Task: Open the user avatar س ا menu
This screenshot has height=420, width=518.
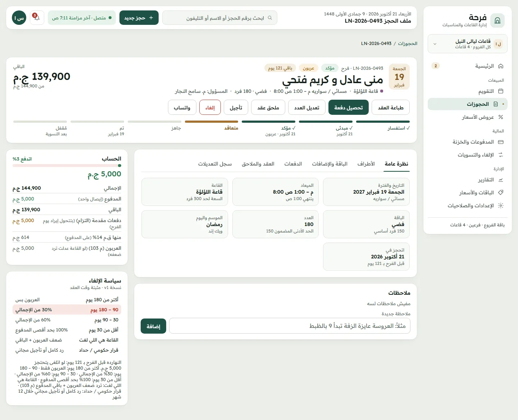Action: (19, 18)
